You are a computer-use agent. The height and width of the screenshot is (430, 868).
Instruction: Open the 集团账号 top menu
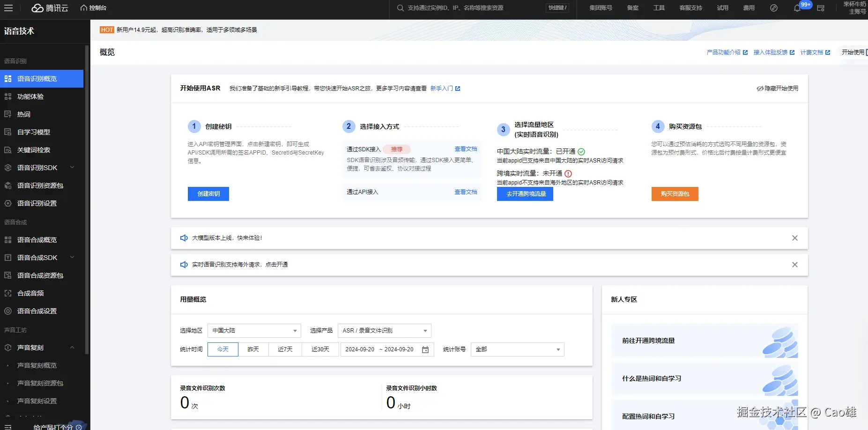[x=601, y=8]
